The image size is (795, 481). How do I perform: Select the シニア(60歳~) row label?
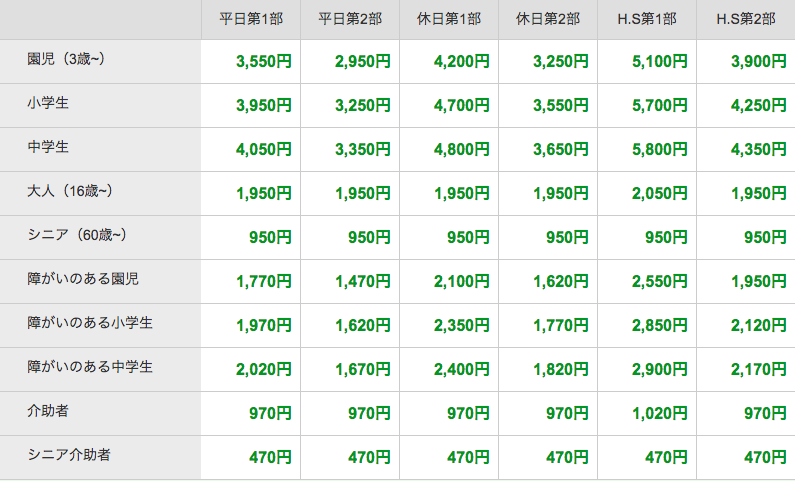77,235
